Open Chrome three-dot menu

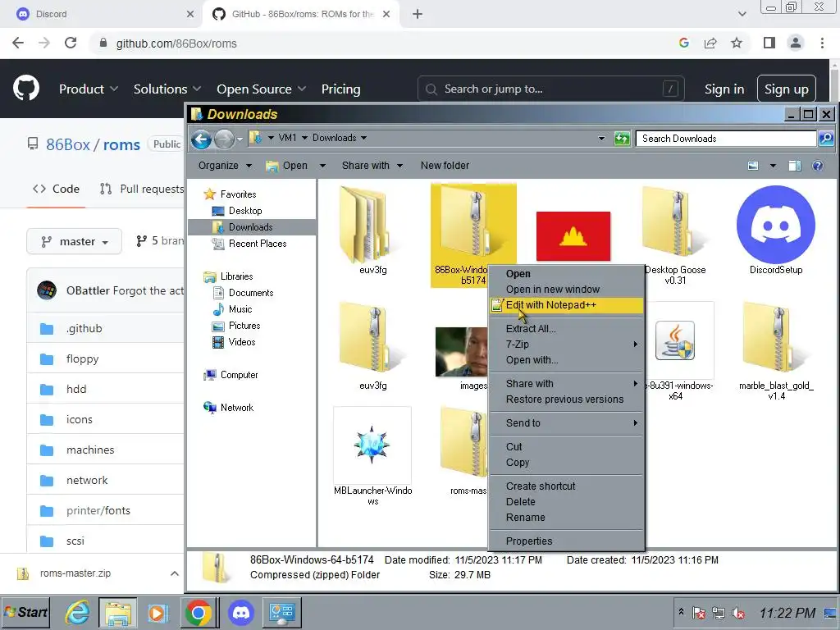tap(822, 43)
